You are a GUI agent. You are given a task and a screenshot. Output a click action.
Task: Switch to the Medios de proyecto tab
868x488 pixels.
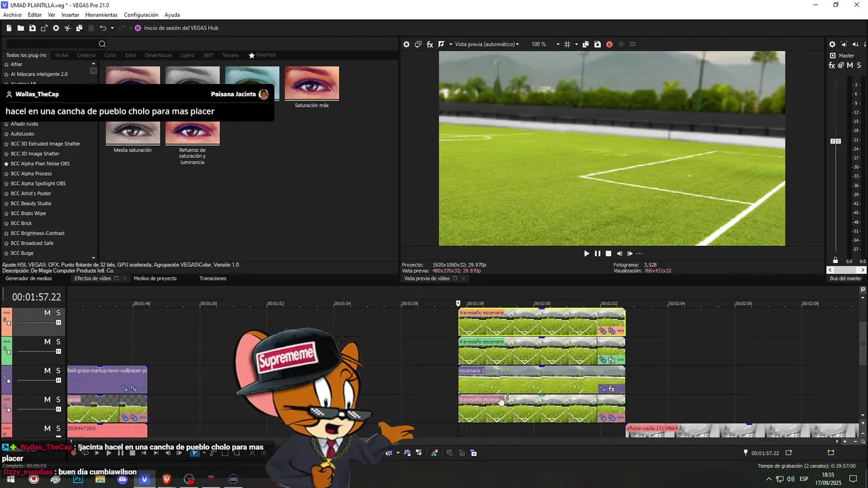tap(155, 279)
